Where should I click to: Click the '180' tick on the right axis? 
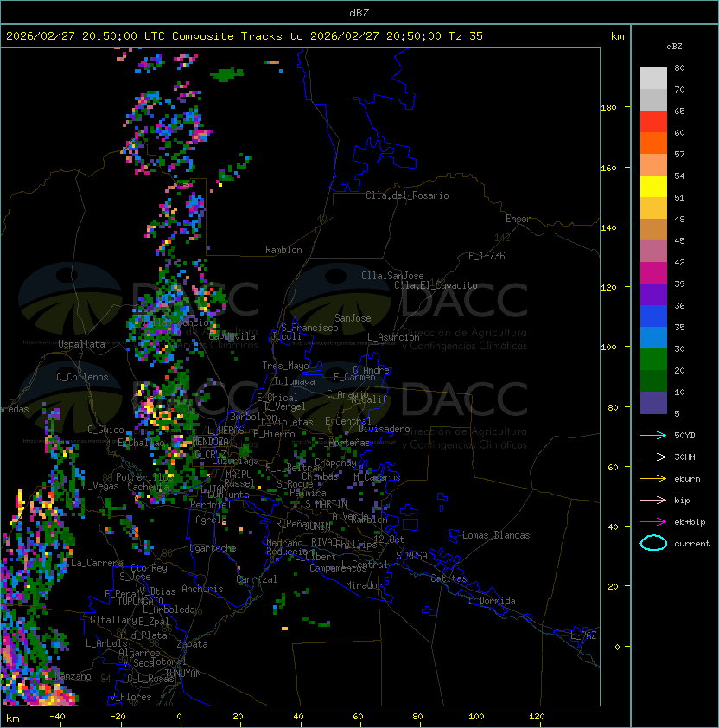point(608,108)
